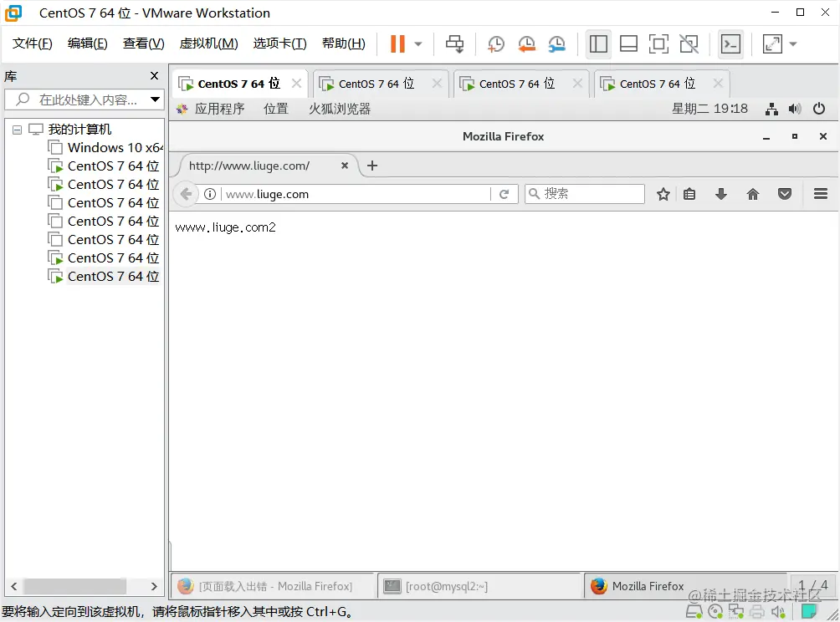
Task: Open the 查看(V) menu
Action: [143, 43]
